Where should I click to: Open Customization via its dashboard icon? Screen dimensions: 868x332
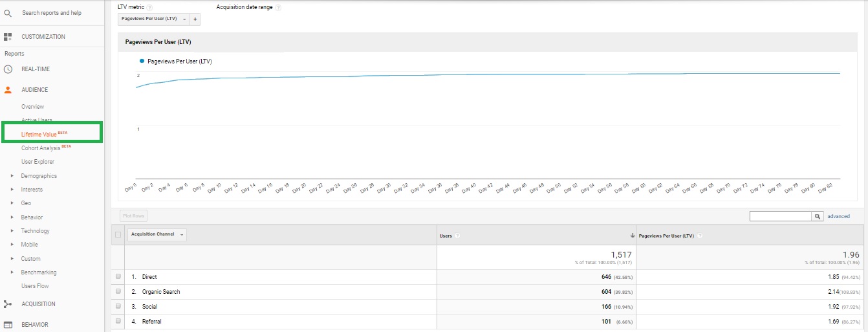(x=8, y=37)
